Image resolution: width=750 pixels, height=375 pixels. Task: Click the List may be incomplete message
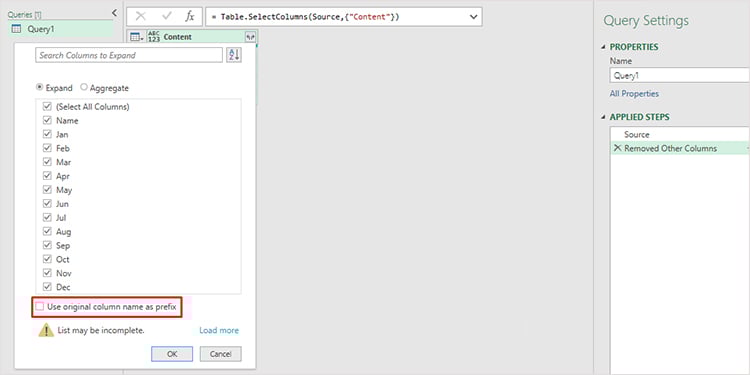tap(101, 330)
